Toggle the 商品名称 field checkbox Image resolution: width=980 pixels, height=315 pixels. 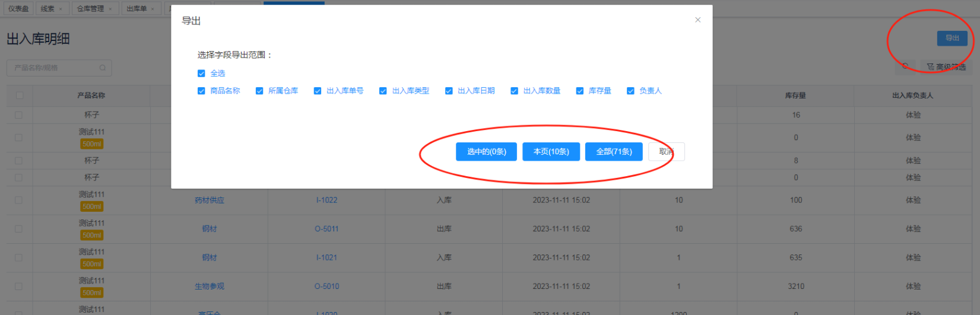[x=201, y=91]
